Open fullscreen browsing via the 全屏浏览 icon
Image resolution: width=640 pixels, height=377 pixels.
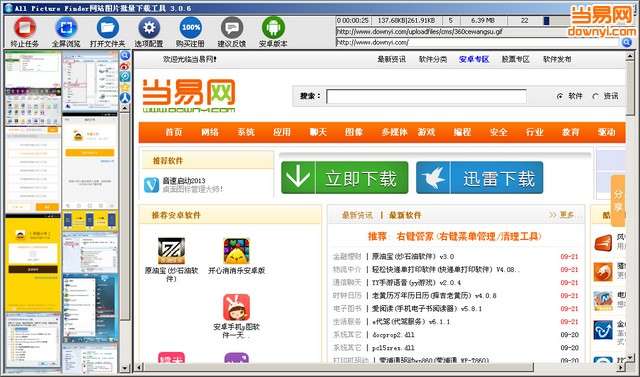pos(66,28)
